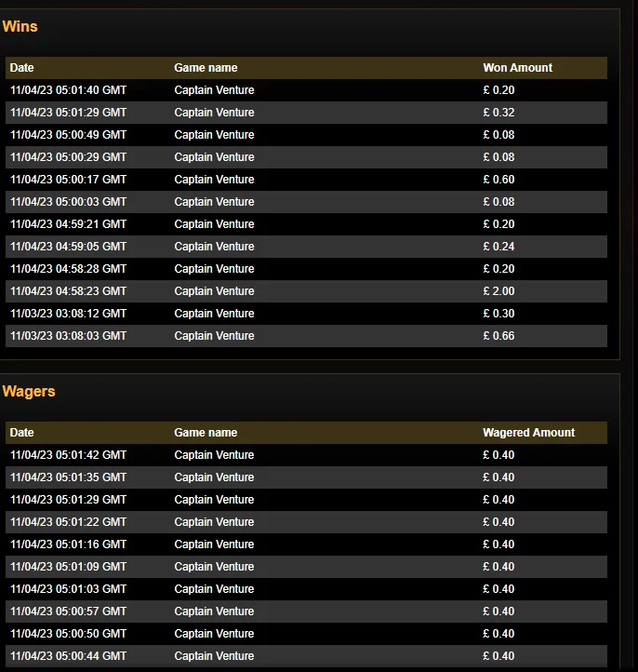The height and width of the screenshot is (672, 638).
Task: Click win date 11/04/23 05:01:29 GMT
Action: tap(69, 113)
